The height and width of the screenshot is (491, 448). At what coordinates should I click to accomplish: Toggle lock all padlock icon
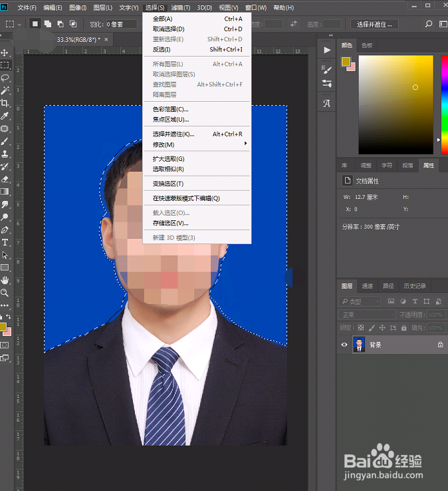click(404, 328)
